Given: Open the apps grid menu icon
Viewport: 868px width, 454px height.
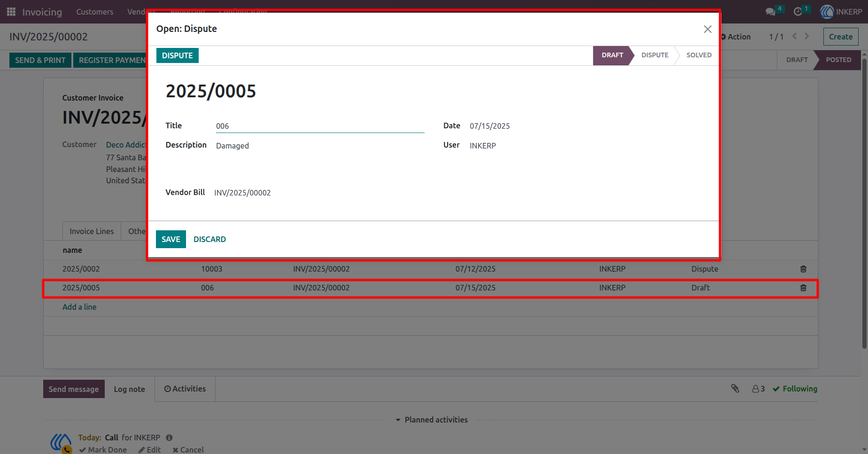Looking at the screenshot, I should click(x=11, y=12).
